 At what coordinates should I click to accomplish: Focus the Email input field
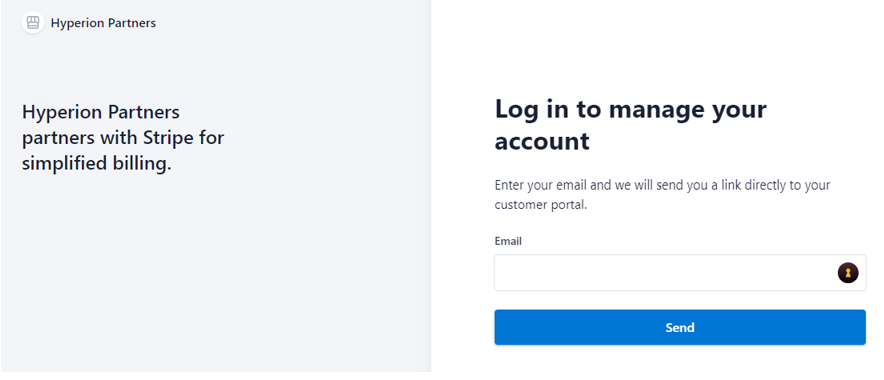point(680,273)
